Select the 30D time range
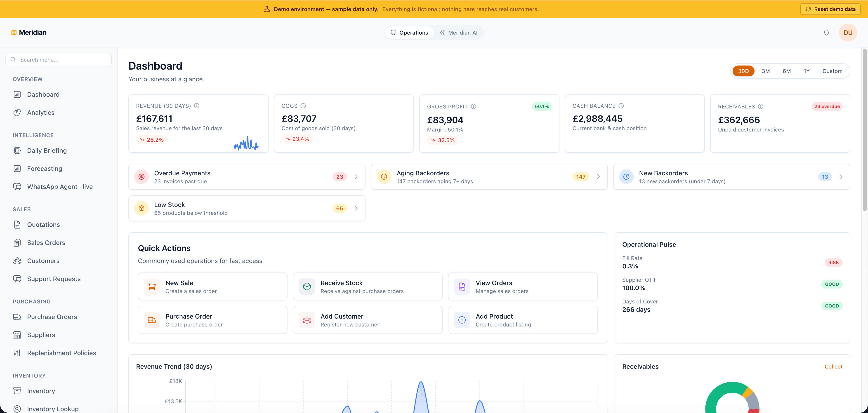This screenshot has height=413, width=868. [743, 71]
